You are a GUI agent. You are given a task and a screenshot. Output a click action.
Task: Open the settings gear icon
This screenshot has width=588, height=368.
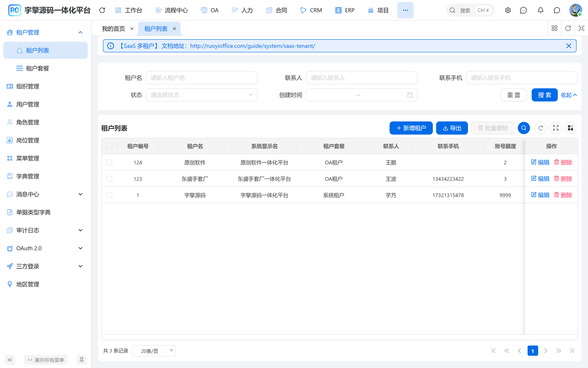click(x=508, y=10)
